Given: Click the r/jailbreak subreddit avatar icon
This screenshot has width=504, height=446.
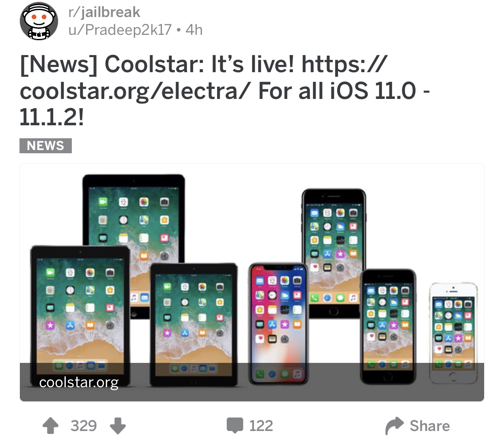Looking at the screenshot, I should pyautogui.click(x=39, y=21).
